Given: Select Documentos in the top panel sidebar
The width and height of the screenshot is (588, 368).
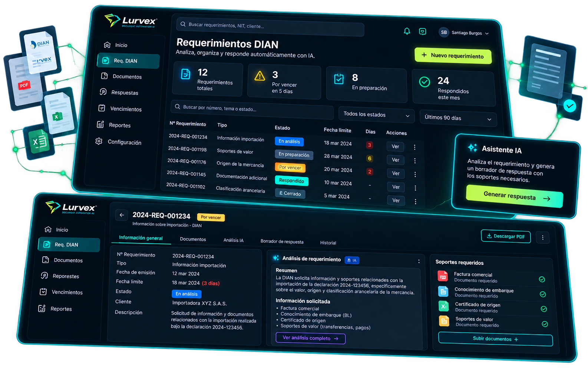Looking at the screenshot, I should [x=122, y=76].
